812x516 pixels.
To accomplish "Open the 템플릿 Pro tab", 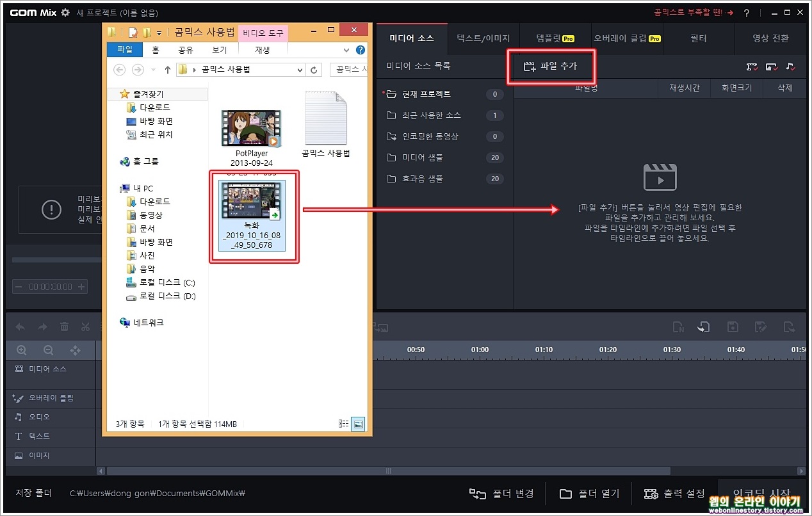I will [x=555, y=38].
